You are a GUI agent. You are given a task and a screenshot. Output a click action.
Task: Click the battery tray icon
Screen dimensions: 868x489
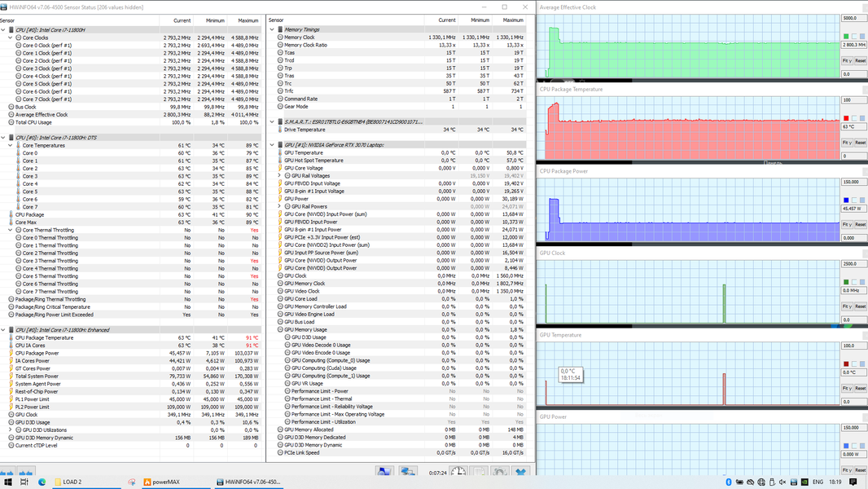click(x=739, y=482)
